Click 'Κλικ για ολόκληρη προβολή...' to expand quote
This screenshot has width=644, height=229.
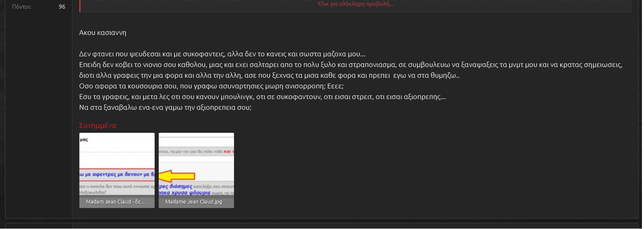[x=355, y=4]
